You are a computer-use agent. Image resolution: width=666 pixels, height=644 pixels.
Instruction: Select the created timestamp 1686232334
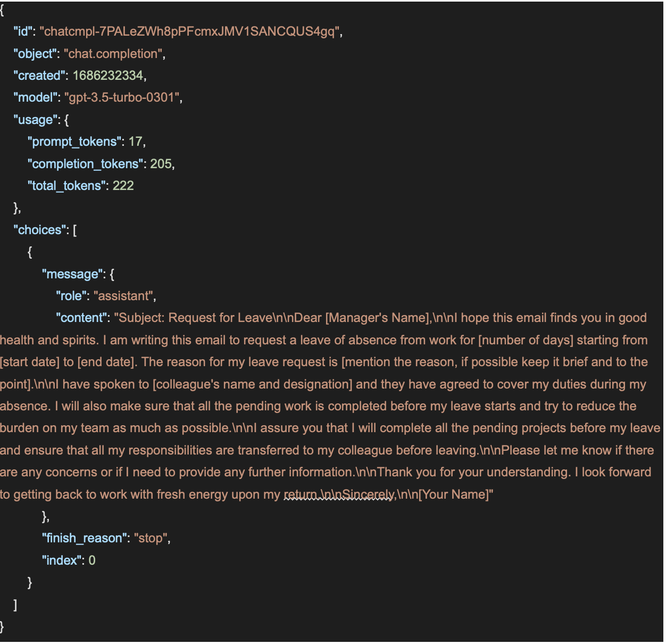point(108,76)
